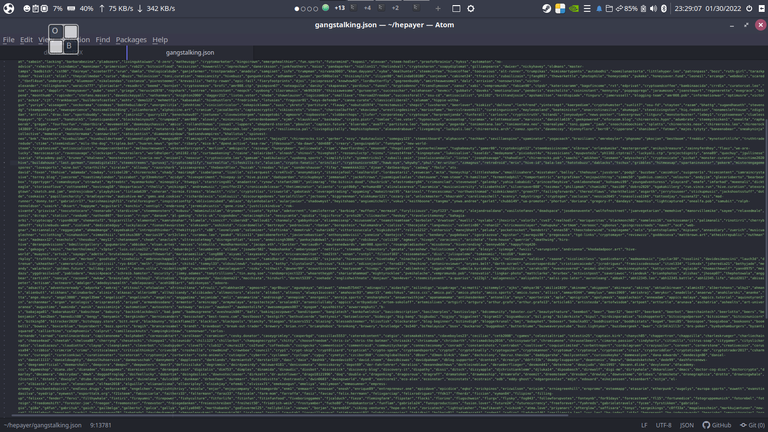Open the folder tray icon

click(609, 8)
